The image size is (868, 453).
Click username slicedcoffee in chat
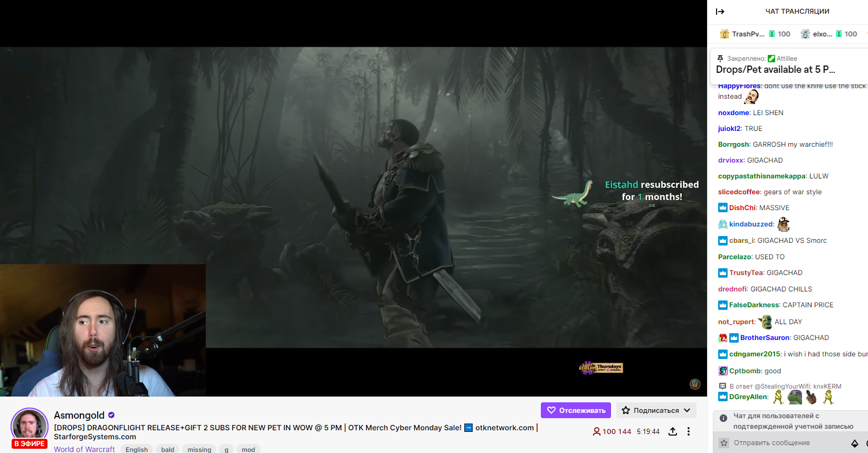coord(739,192)
